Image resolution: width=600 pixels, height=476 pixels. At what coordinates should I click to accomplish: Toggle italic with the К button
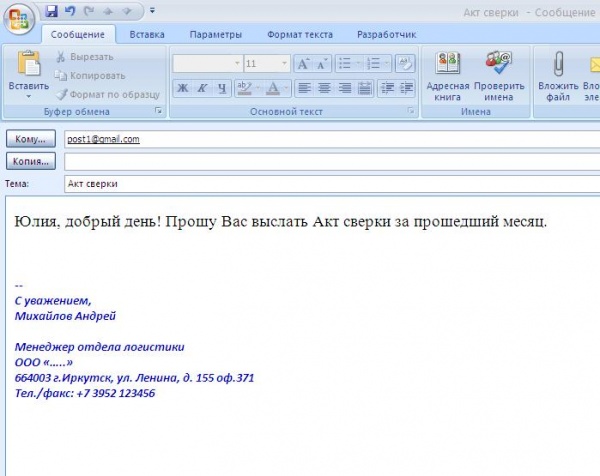click(202, 88)
